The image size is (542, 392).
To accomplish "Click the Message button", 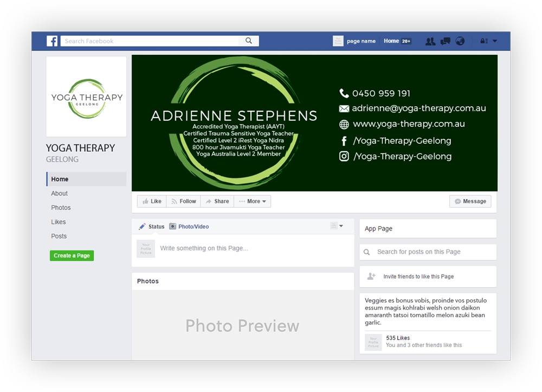I will point(470,201).
